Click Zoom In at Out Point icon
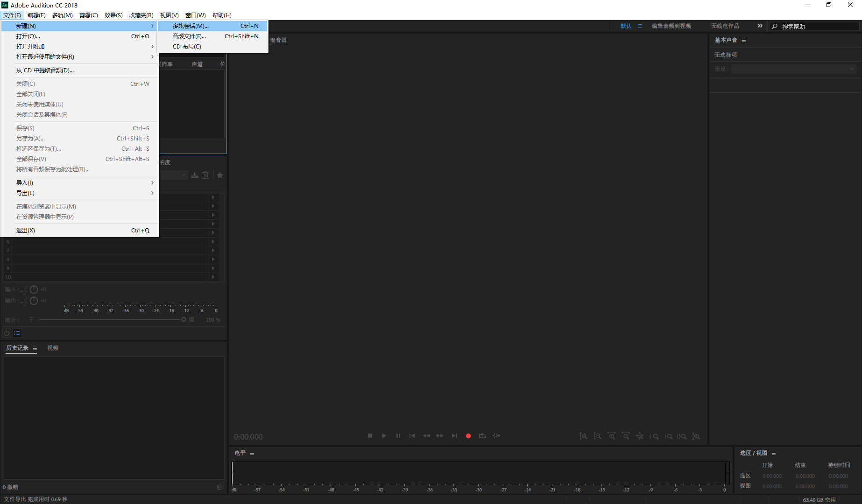Screen dimensions: 862x504 click(x=668, y=436)
